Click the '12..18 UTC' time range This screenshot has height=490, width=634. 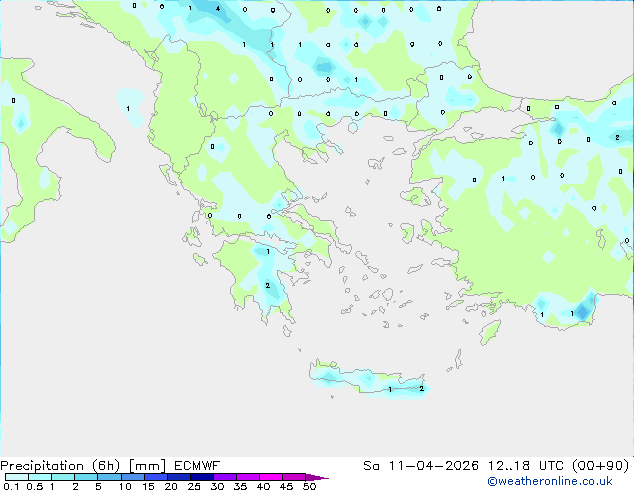[526, 466]
